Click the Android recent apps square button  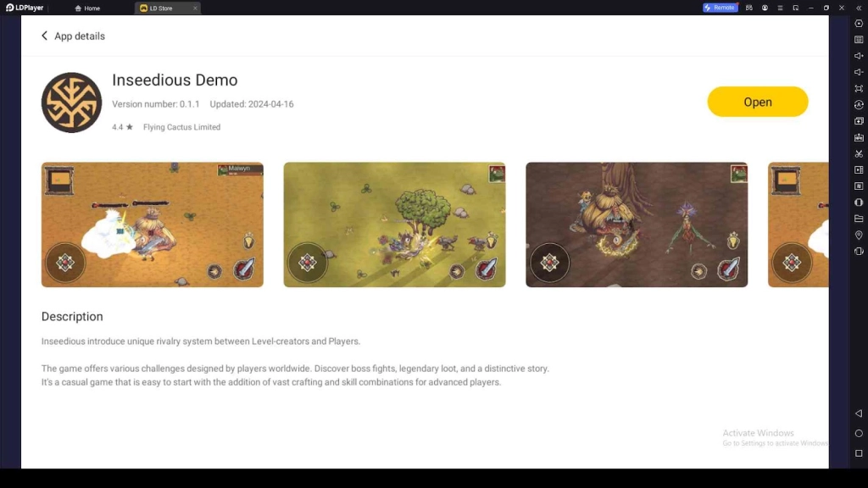point(859,453)
